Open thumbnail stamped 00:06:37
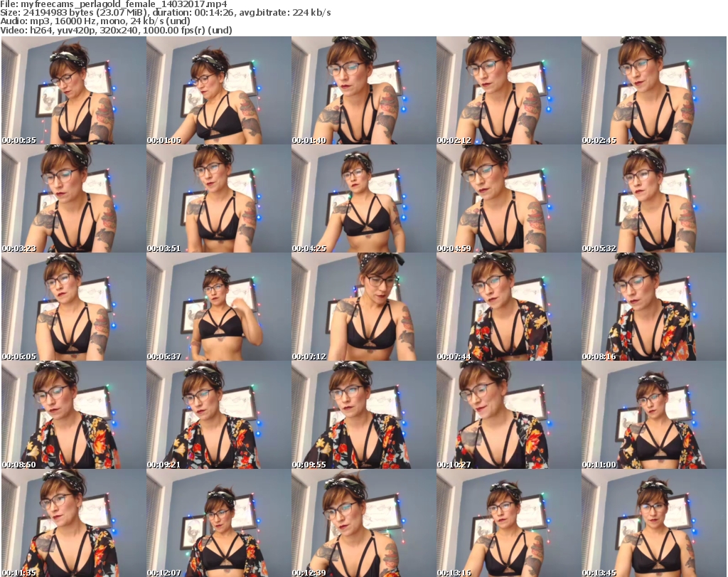The image size is (728, 577). [219, 307]
